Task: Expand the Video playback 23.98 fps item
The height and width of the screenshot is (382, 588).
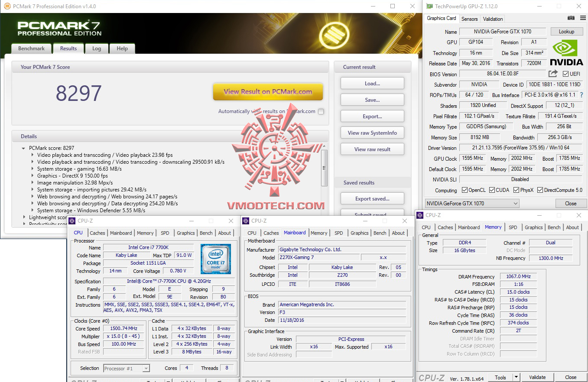Action: coord(32,155)
